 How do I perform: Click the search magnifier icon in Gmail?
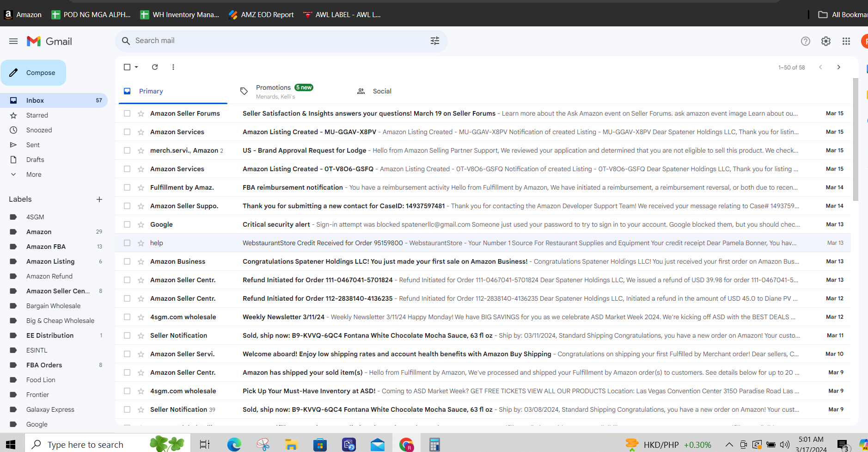tap(126, 41)
